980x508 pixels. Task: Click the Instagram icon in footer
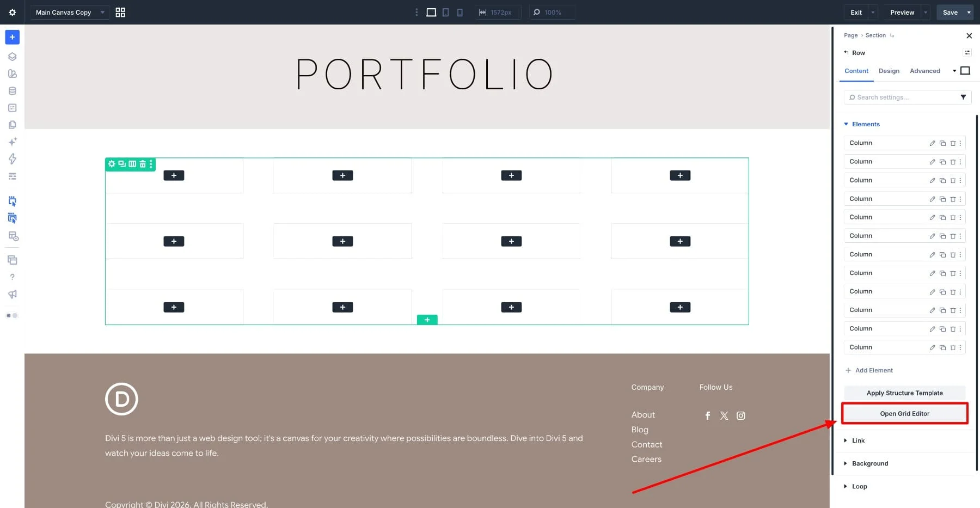point(740,415)
